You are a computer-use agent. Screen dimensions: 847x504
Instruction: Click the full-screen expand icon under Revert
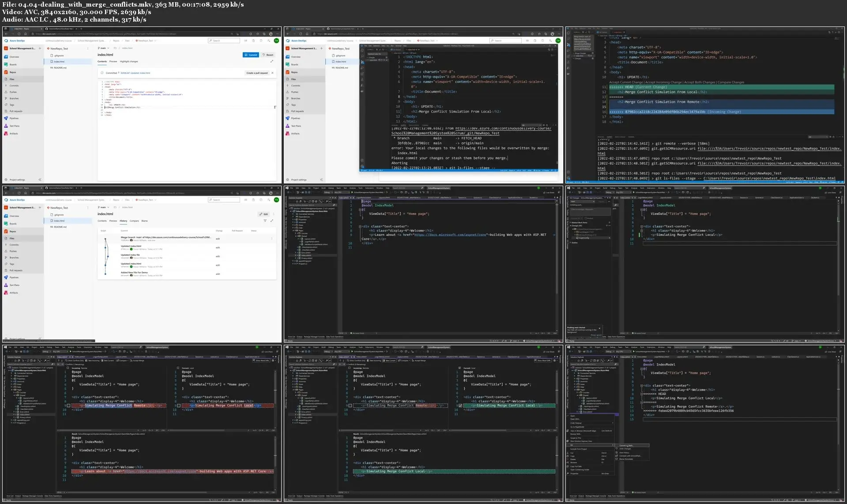click(x=271, y=61)
